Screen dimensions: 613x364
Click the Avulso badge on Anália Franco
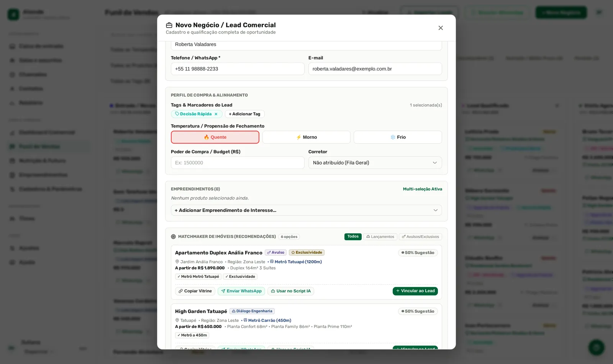click(275, 253)
